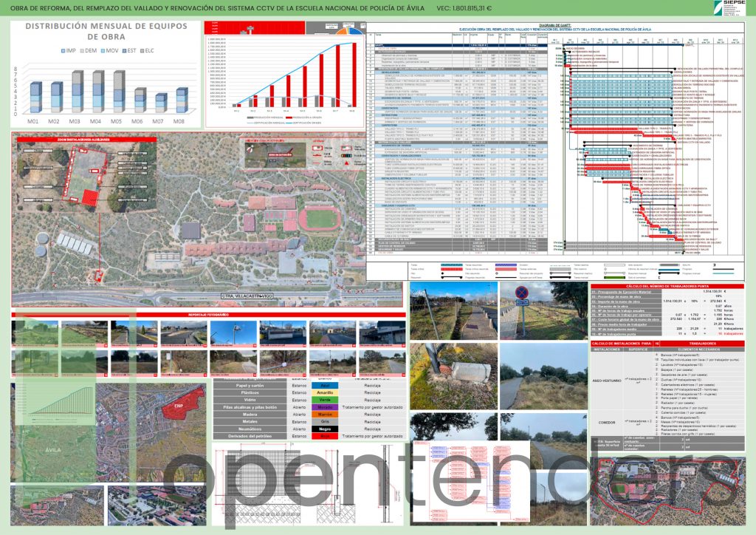Click the no-parking road sign in the photo
This screenshot has height=535, width=756.
(x=522, y=293)
